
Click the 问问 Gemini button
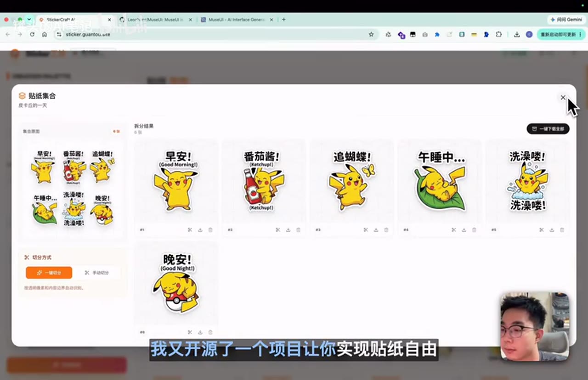pyautogui.click(x=566, y=20)
